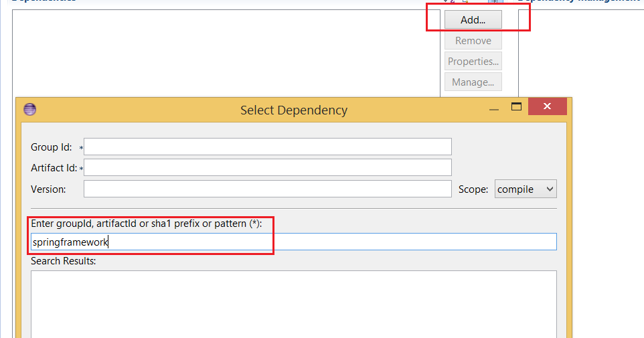Click the Scope label text

pos(473,189)
